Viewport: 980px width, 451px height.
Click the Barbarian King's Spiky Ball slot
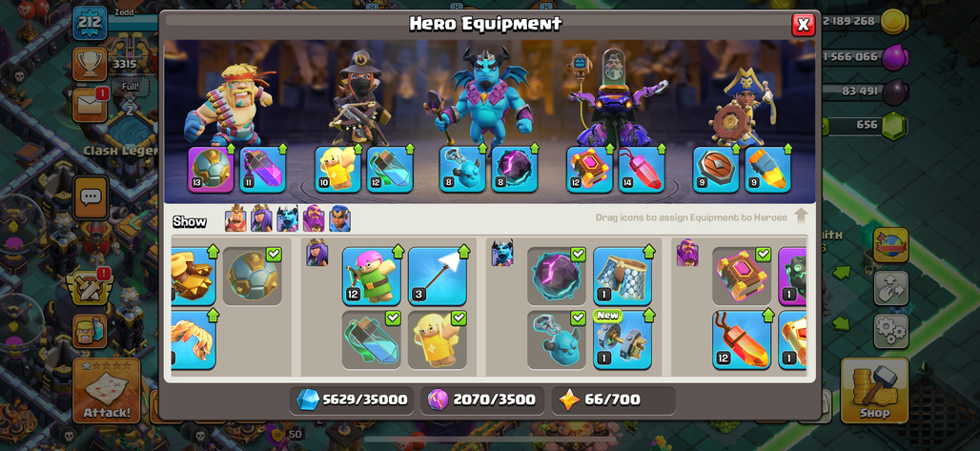point(212,170)
